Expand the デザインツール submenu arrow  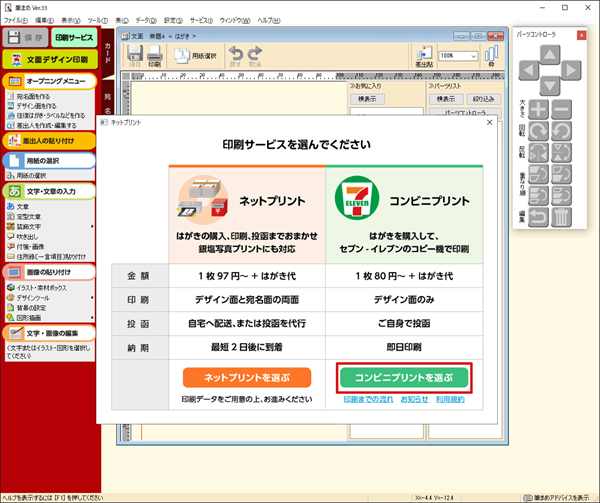[x=92, y=297]
